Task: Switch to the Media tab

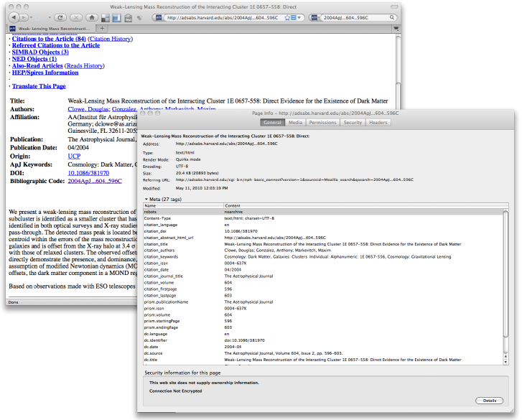Action: tap(295, 123)
